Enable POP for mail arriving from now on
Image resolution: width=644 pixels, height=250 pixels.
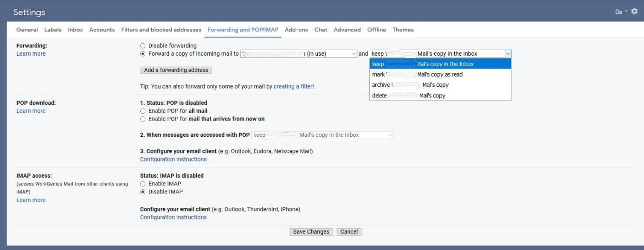143,119
